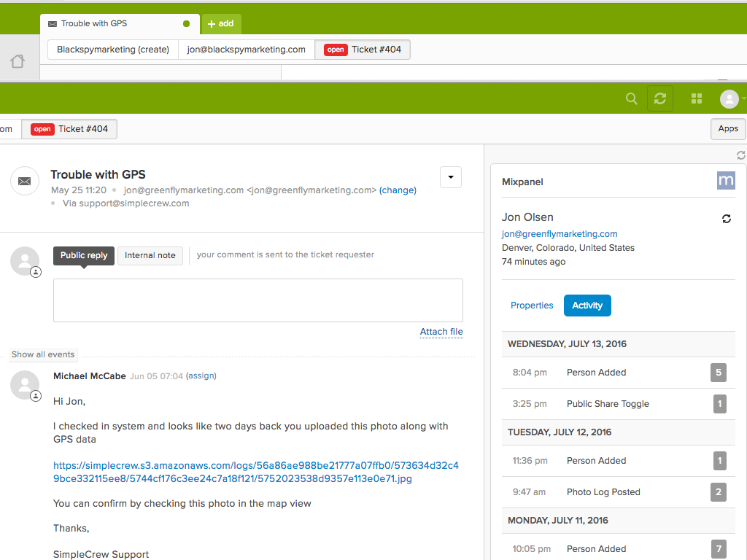Open search with the magnifier icon
This screenshot has height=560, width=747.
pyautogui.click(x=632, y=98)
